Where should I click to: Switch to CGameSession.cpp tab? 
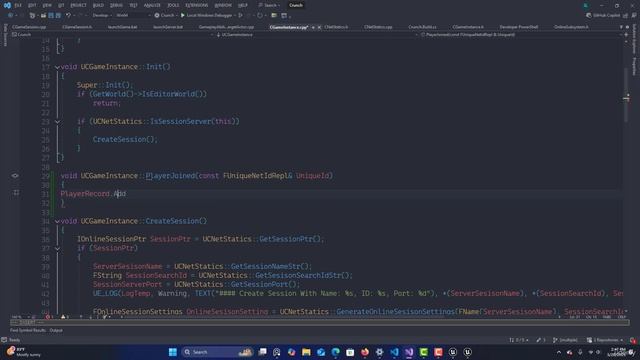coord(29,27)
